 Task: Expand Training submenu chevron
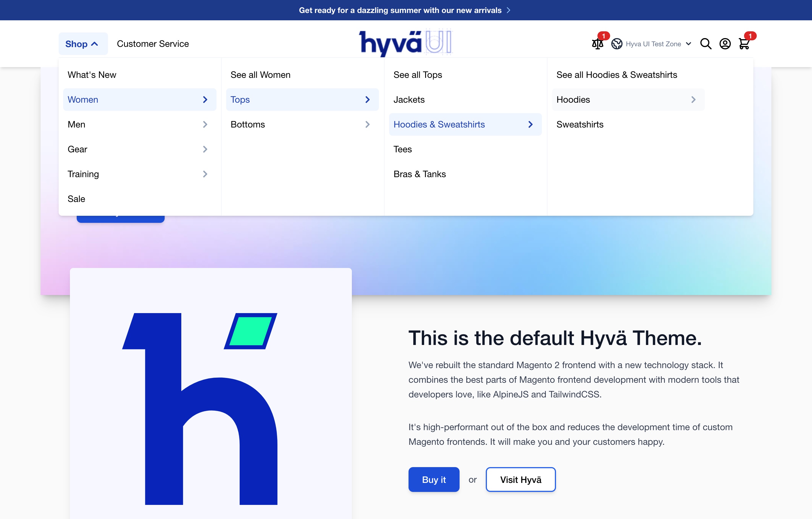(205, 174)
